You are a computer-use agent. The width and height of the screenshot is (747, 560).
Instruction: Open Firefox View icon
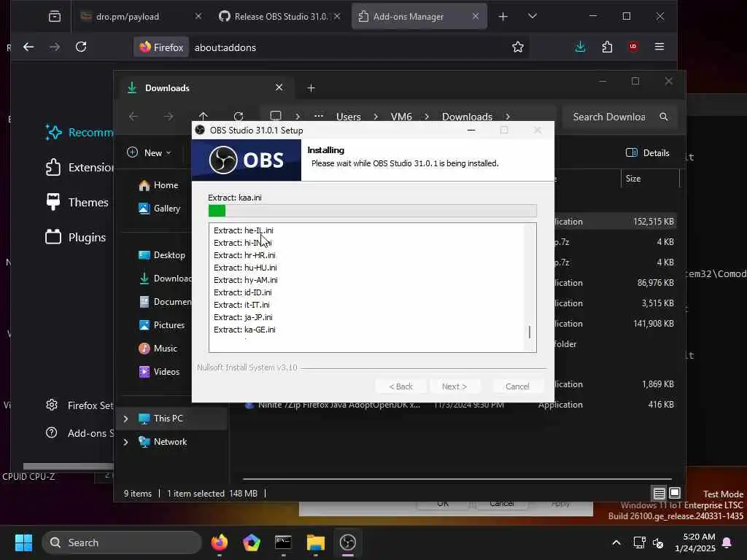[x=54, y=17]
